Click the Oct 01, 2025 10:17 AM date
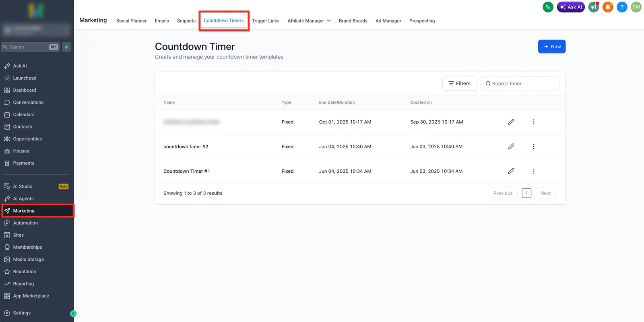The width and height of the screenshot is (644, 322). [x=345, y=122]
